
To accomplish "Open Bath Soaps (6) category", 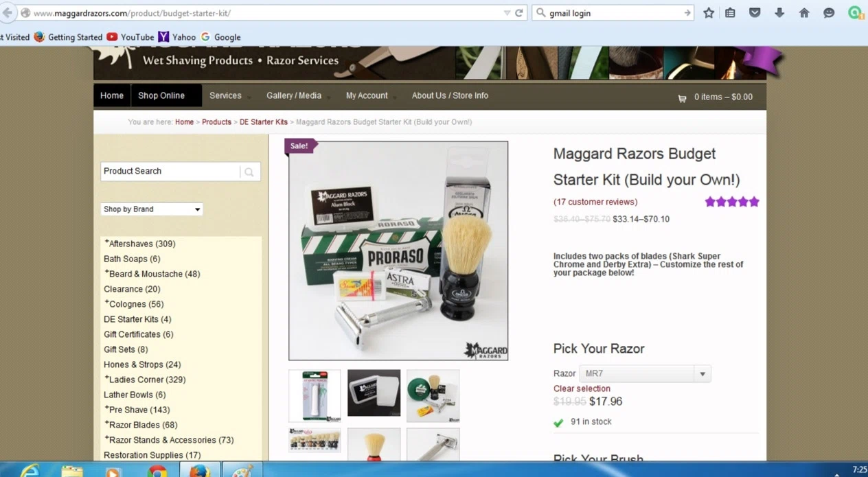I will tap(132, 259).
